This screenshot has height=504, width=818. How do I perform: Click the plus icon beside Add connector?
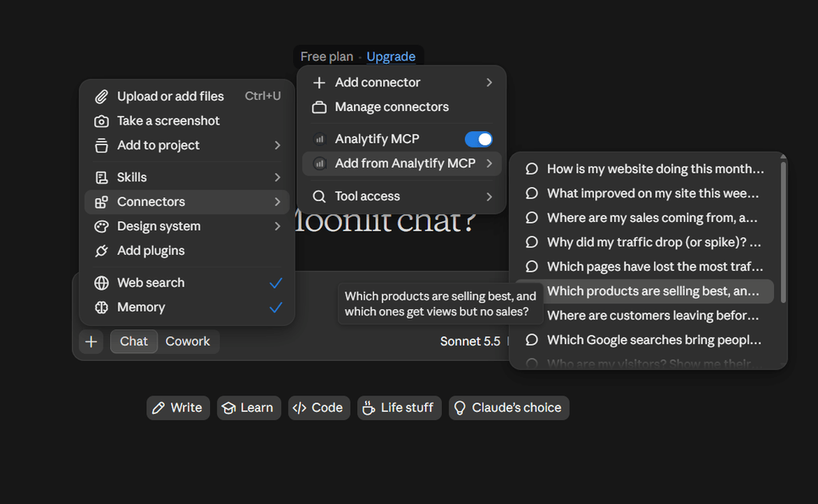coord(320,82)
